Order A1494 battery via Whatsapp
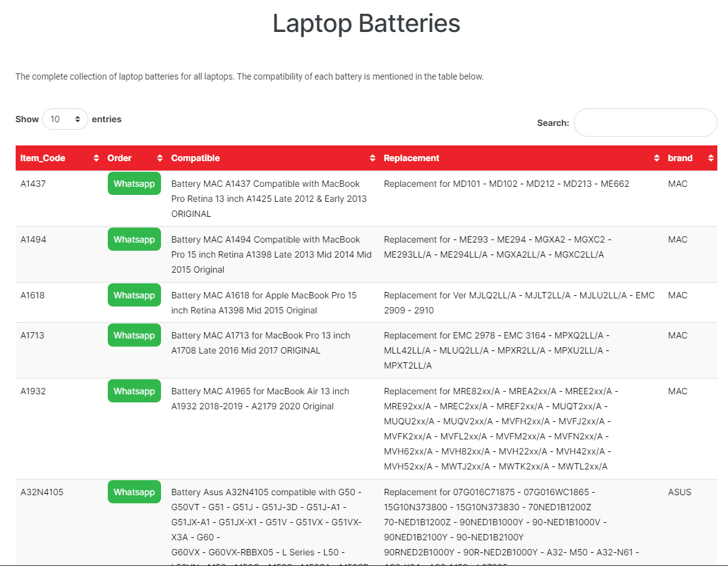 [x=134, y=239]
